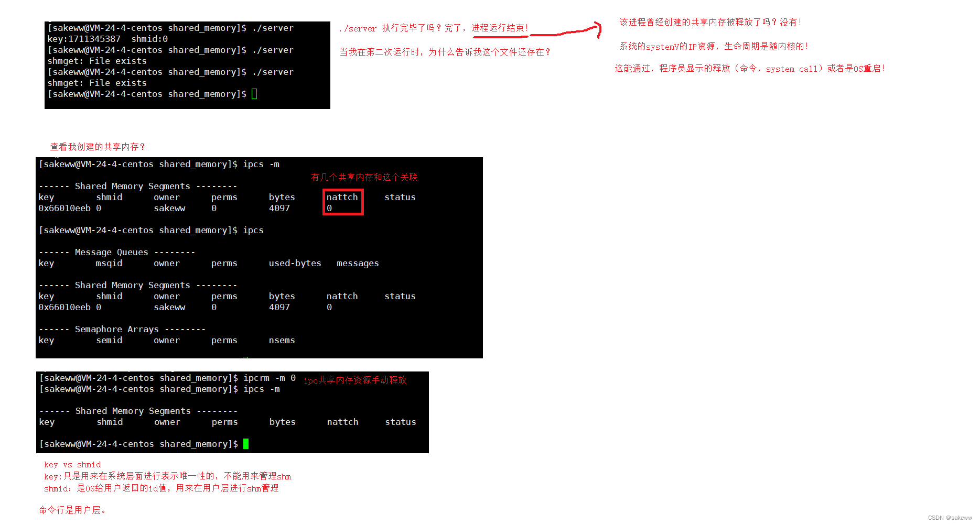Click the "messages" header's neighbor "perms" in Message Queues row
The width and height of the screenshot is (980, 525).
(224, 263)
